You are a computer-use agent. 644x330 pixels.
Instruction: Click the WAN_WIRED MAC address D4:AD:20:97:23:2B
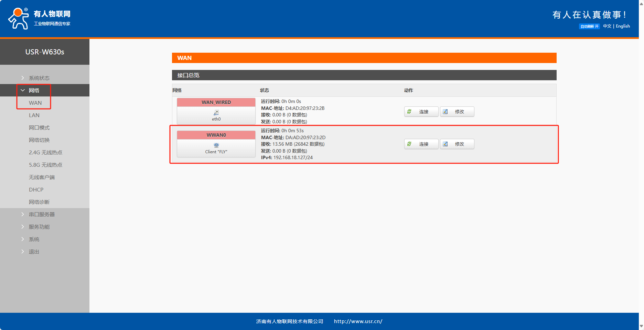pos(305,108)
